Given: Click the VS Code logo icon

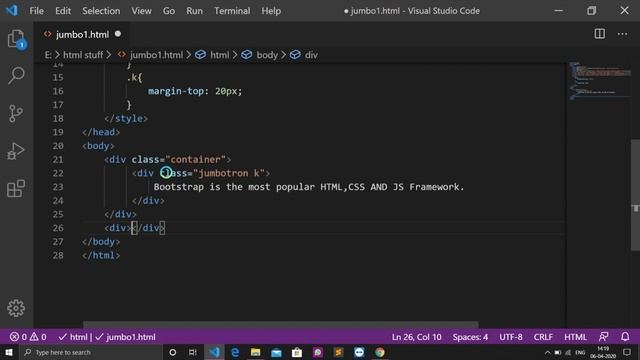Looking at the screenshot, I should point(11,10).
